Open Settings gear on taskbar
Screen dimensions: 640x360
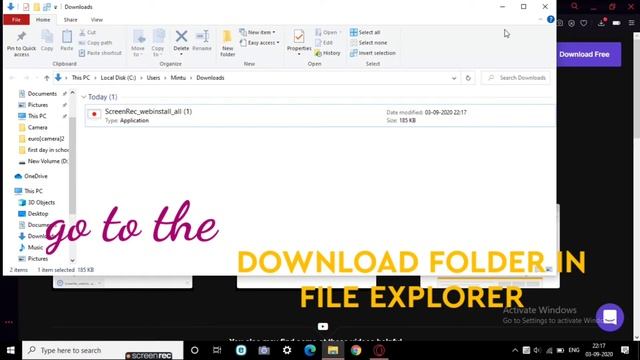tap(287, 350)
